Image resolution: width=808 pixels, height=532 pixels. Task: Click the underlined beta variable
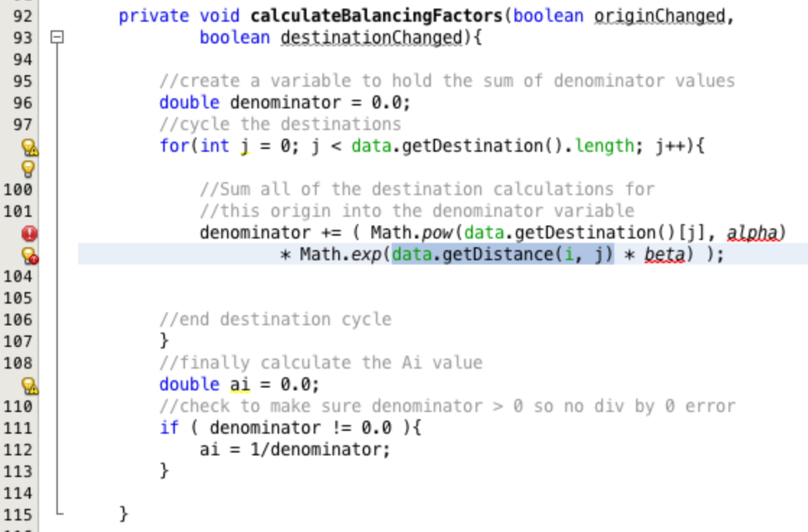click(665, 254)
